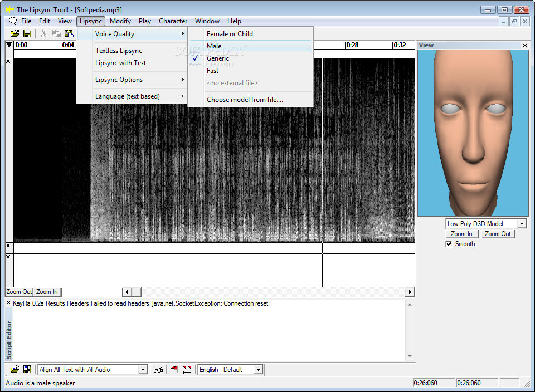Click the document icon left of the File menu
The height and width of the screenshot is (392, 535).
[x=13, y=21]
